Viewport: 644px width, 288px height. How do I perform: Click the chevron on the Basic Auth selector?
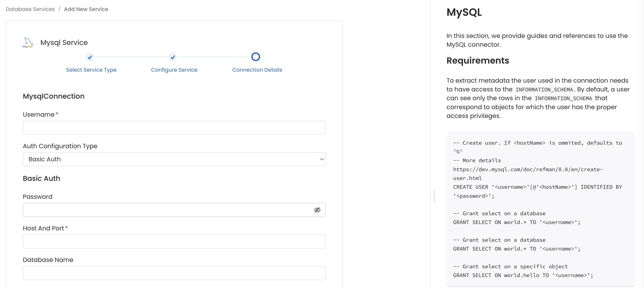(x=322, y=159)
